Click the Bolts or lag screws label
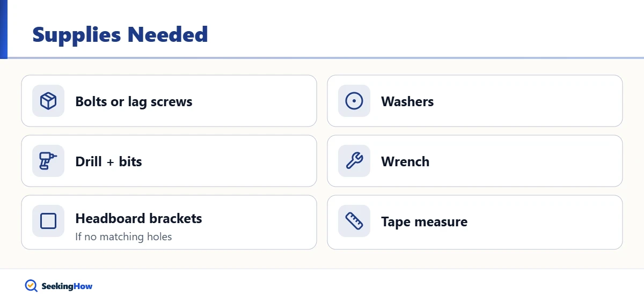 [x=134, y=101]
